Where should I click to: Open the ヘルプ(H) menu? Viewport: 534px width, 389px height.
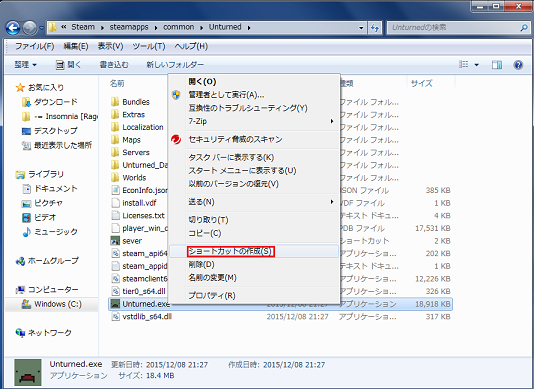pyautogui.click(x=191, y=46)
